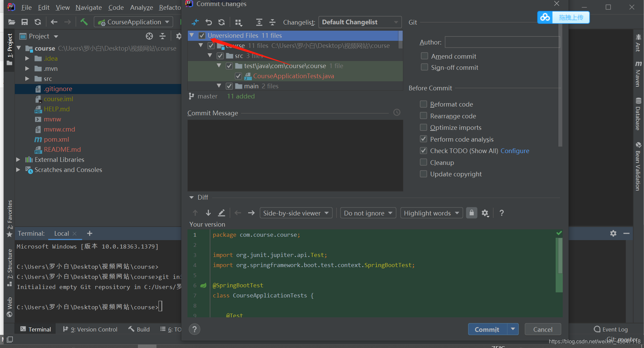
Task: Expand the .idea folder in Project tree
Action: coord(27,58)
